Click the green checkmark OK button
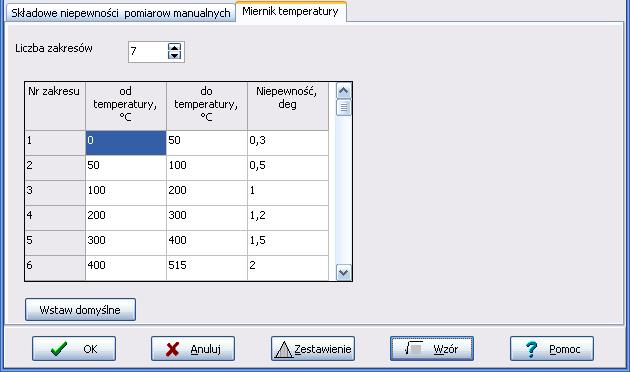The height and width of the screenshot is (372, 630). point(74,349)
